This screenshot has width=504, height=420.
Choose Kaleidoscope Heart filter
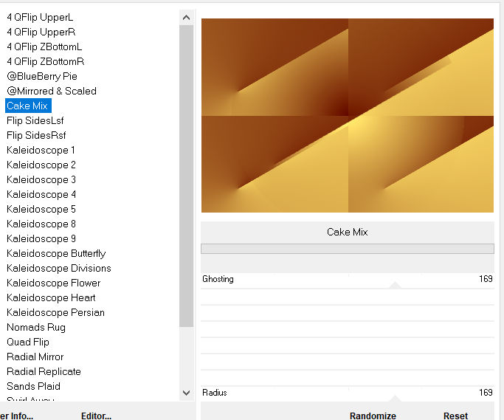51,297
